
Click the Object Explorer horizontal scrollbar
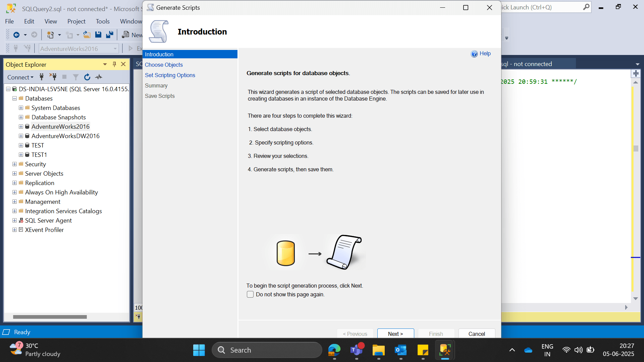tap(50, 317)
